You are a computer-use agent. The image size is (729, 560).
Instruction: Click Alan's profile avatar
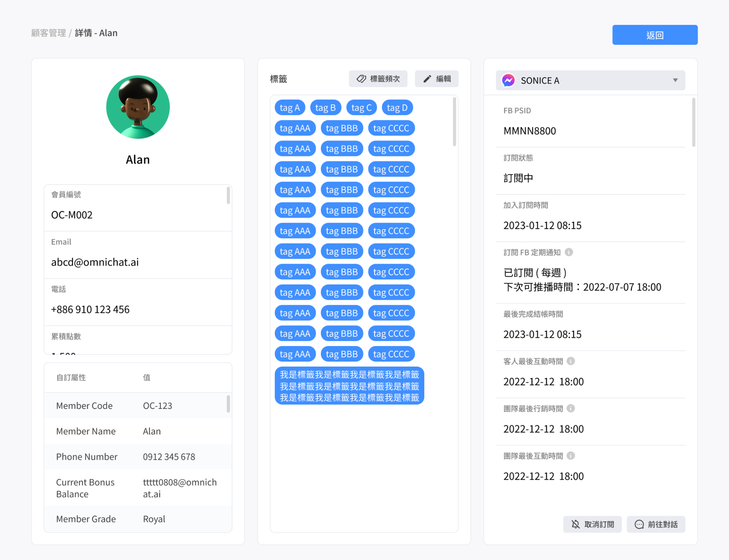pyautogui.click(x=138, y=107)
